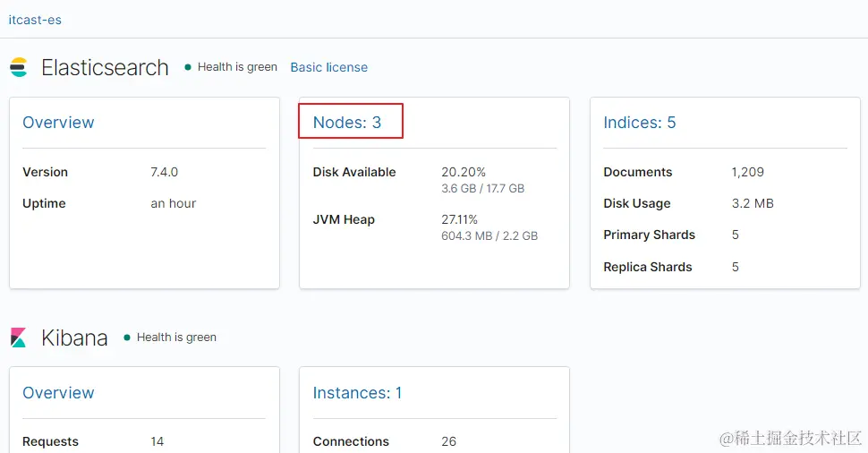Image resolution: width=868 pixels, height=453 pixels.
Task: Click the Kibana logo icon
Action: pyautogui.click(x=18, y=338)
